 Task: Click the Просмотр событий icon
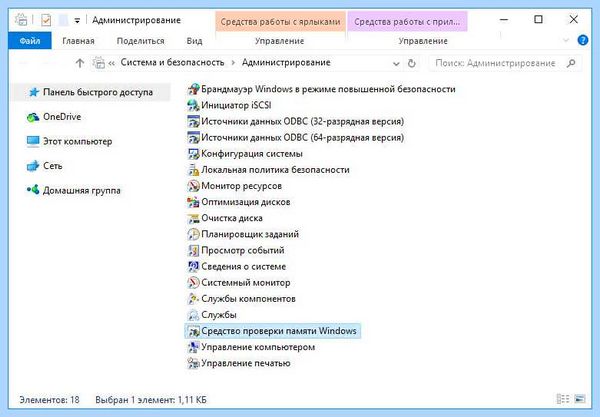[193, 250]
